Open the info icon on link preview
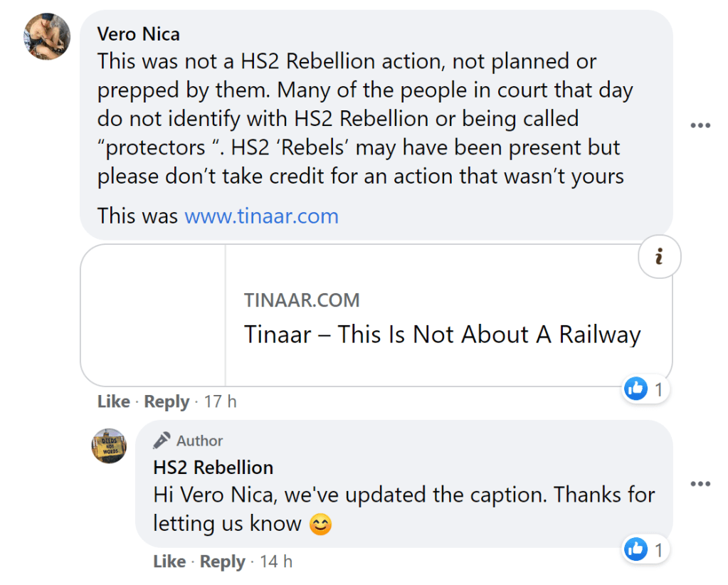 pos(659,258)
